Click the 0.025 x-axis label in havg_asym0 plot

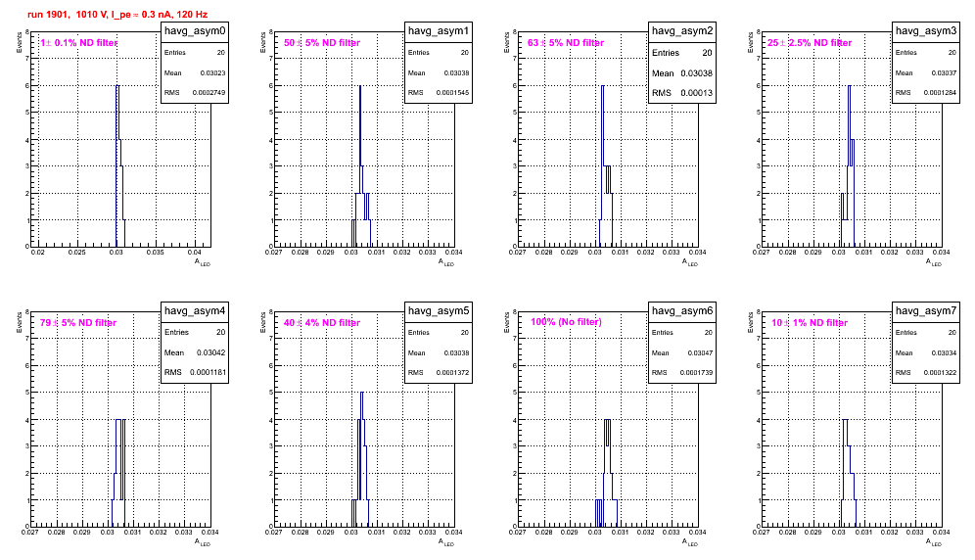click(x=77, y=252)
